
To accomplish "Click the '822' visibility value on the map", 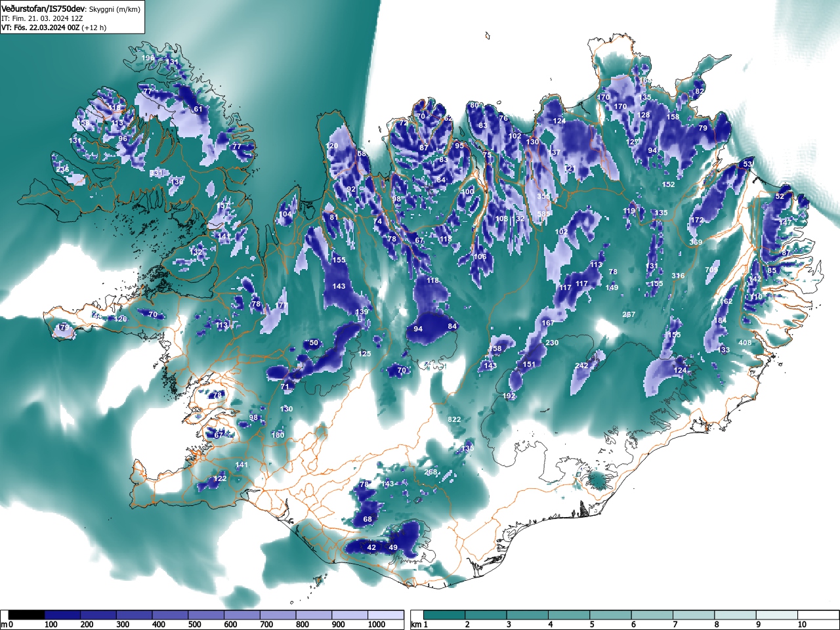I will tap(454, 419).
